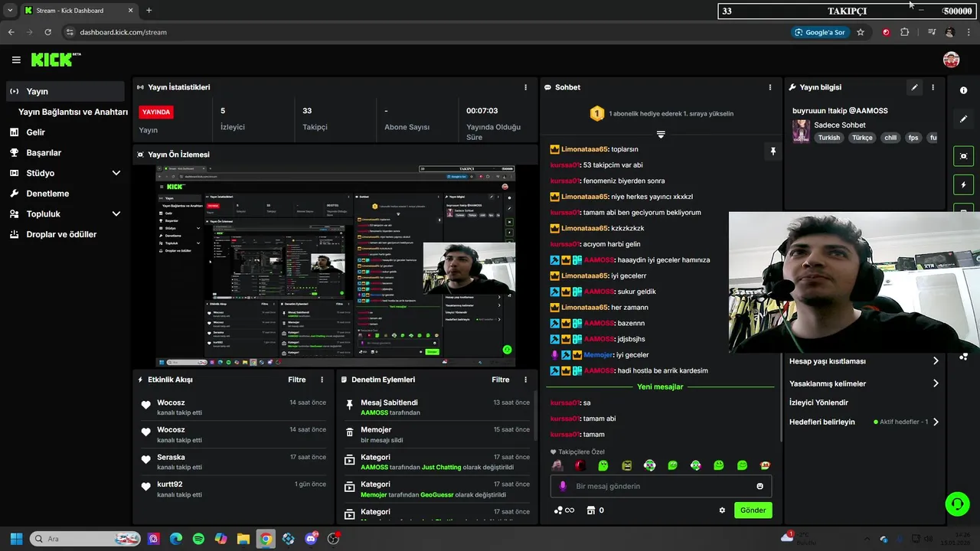This screenshot has width=980, height=551.
Task: Open emoji picker in message box
Action: click(x=759, y=486)
